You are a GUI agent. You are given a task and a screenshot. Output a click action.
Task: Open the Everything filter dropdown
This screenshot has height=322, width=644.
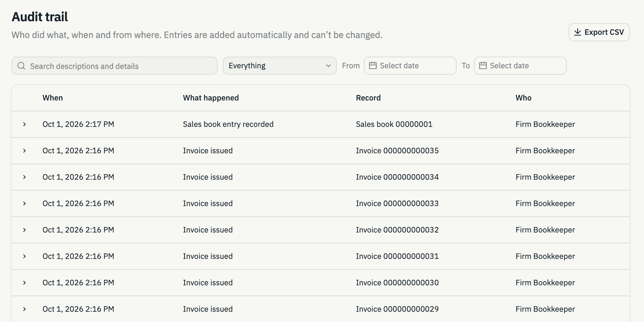[x=279, y=66]
